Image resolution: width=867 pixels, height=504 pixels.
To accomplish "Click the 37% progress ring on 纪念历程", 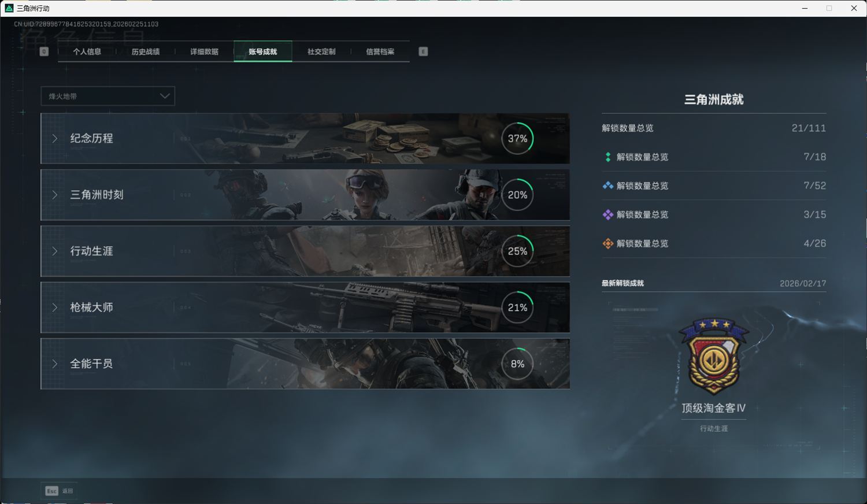I will point(517,139).
